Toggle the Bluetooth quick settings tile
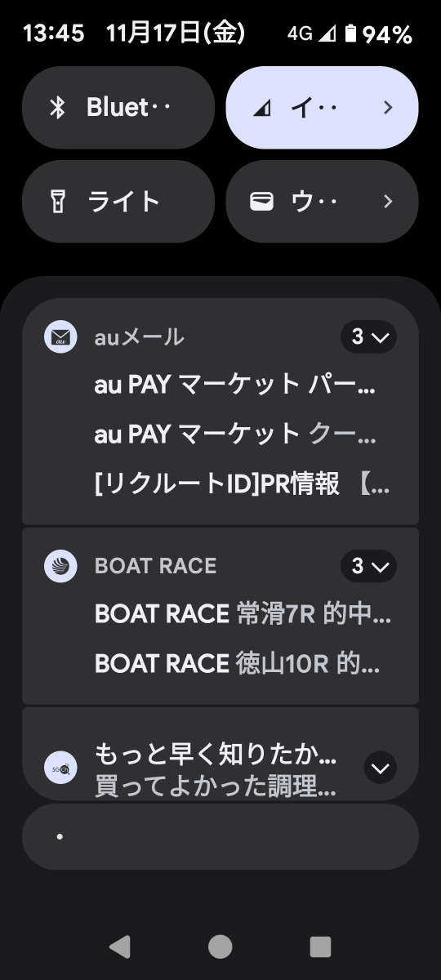Screen dimensions: 441x980 coord(118,108)
